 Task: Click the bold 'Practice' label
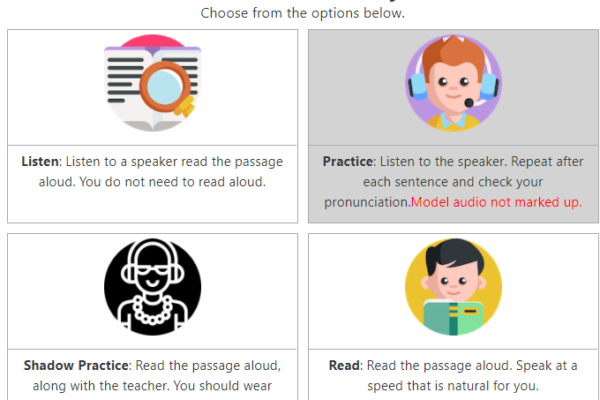(x=347, y=162)
